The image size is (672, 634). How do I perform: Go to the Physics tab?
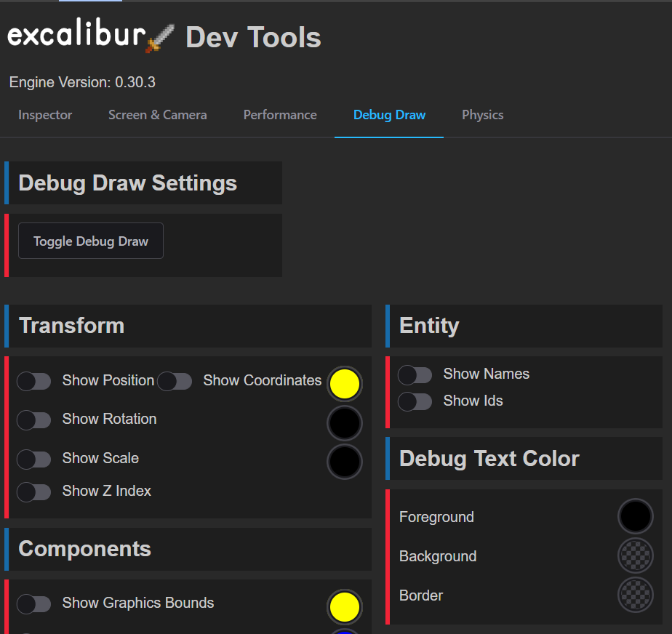click(x=482, y=115)
